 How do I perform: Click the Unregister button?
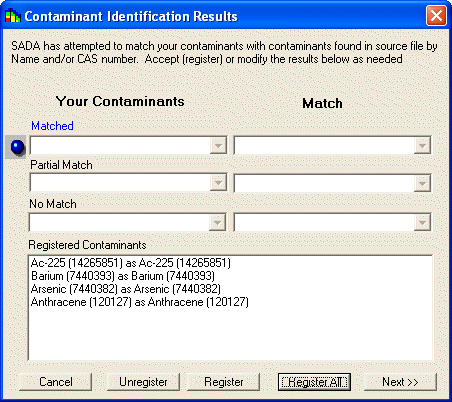(x=143, y=382)
